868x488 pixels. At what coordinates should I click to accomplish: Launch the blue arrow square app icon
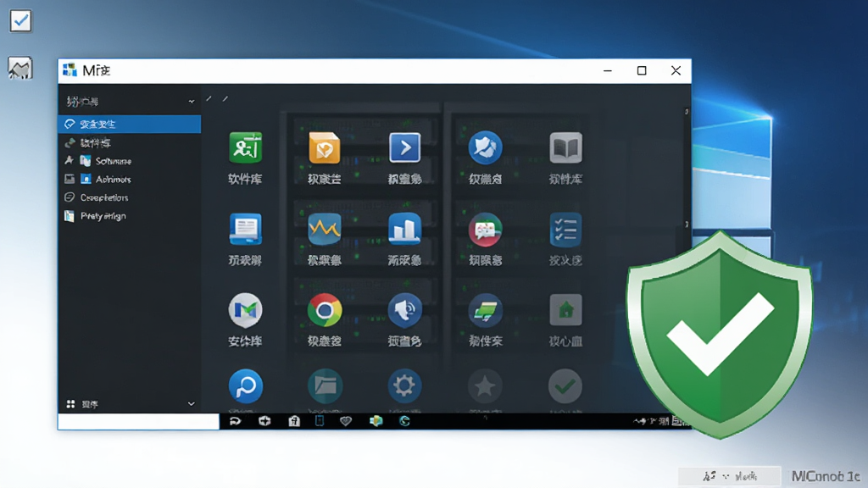click(404, 147)
